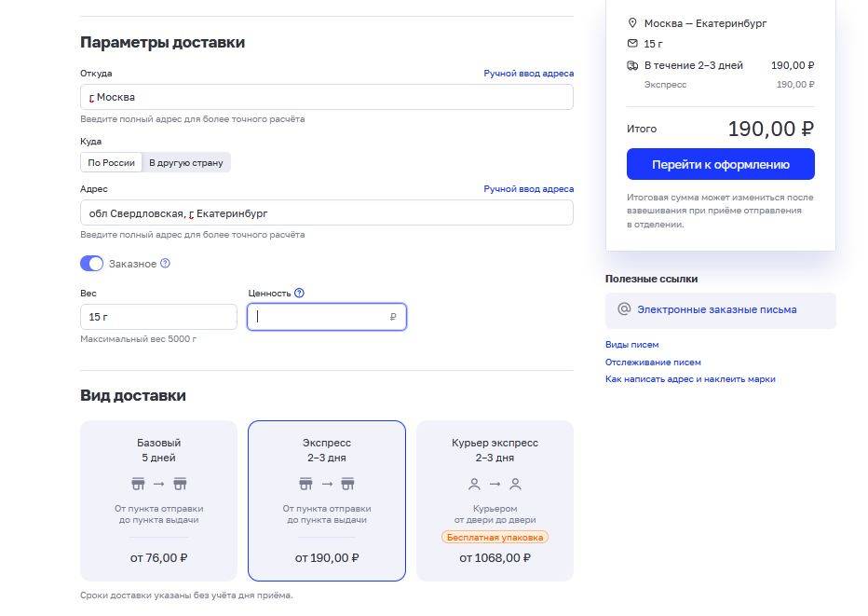Image resolution: width=868 pixels, height=616 pixels.
Task: Click the delivery truck icon in summary
Action: tap(632, 65)
